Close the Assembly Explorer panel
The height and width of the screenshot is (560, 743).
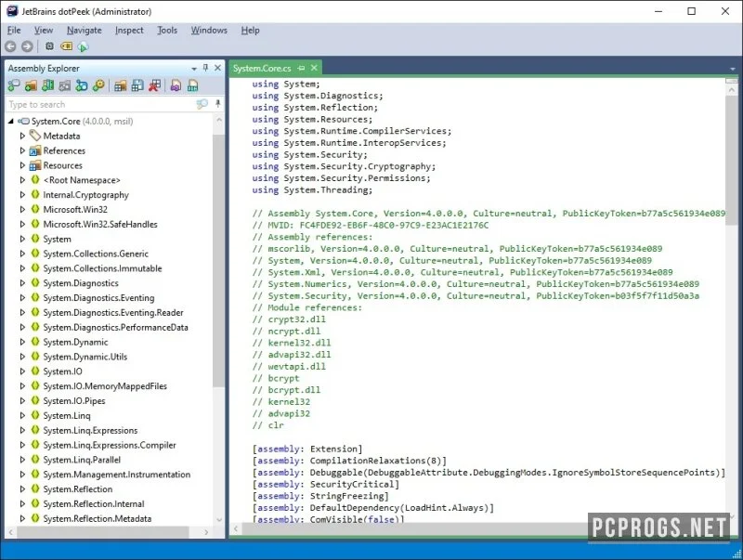[217, 68]
